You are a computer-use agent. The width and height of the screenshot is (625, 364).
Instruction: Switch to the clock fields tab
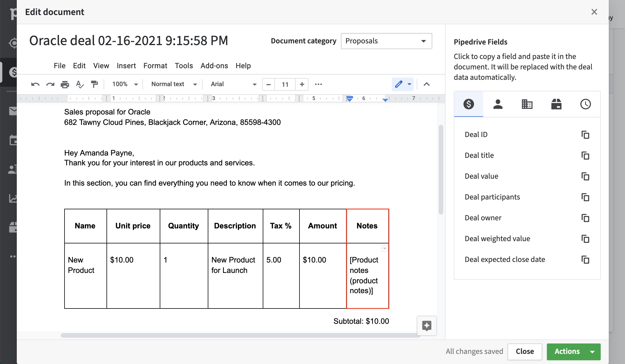click(585, 104)
